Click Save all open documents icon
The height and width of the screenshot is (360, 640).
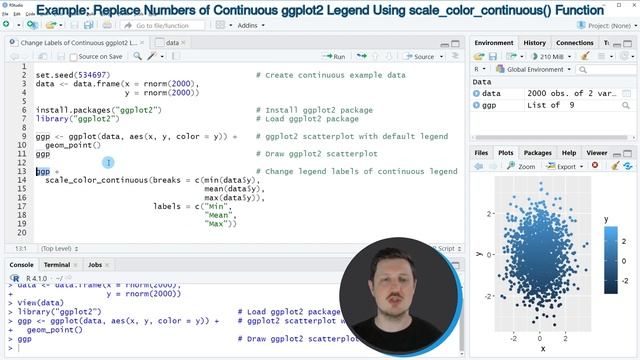88,25
